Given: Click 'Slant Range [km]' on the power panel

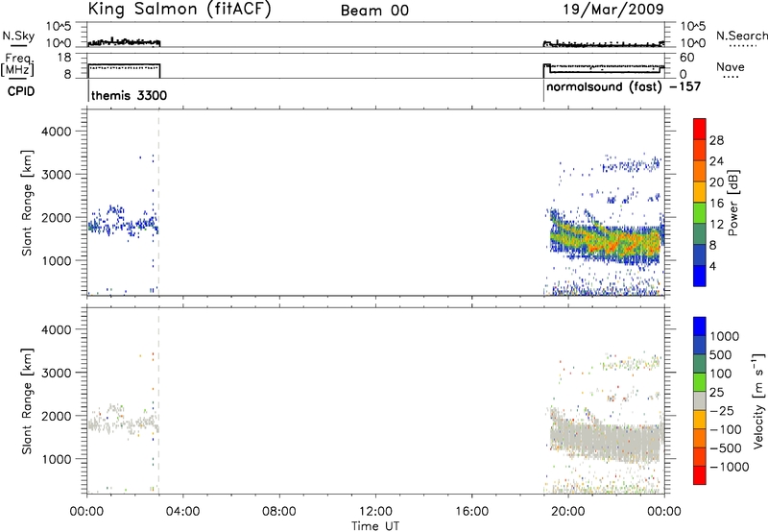Looking at the screenshot, I should click(27, 203).
